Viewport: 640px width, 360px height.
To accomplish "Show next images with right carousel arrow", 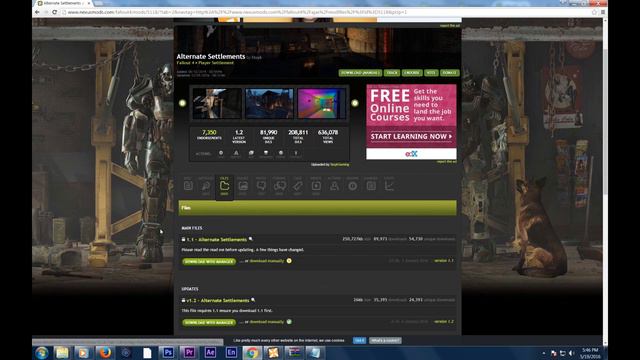I will pos(355,103).
